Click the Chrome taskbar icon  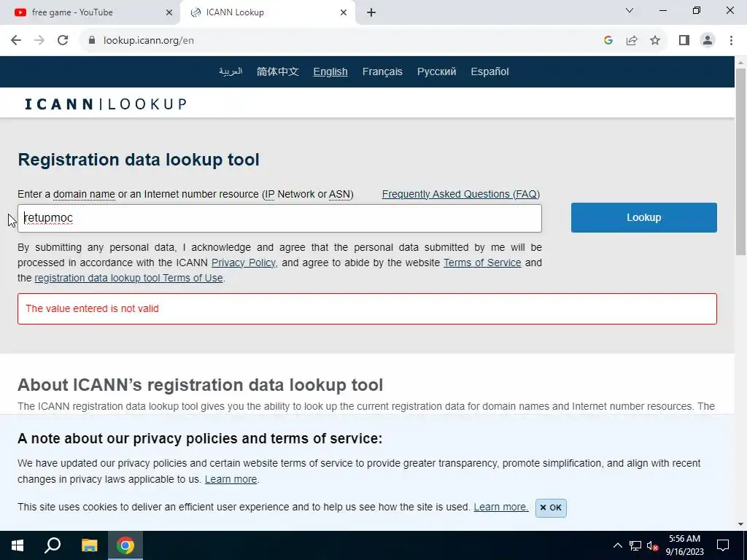(x=125, y=545)
